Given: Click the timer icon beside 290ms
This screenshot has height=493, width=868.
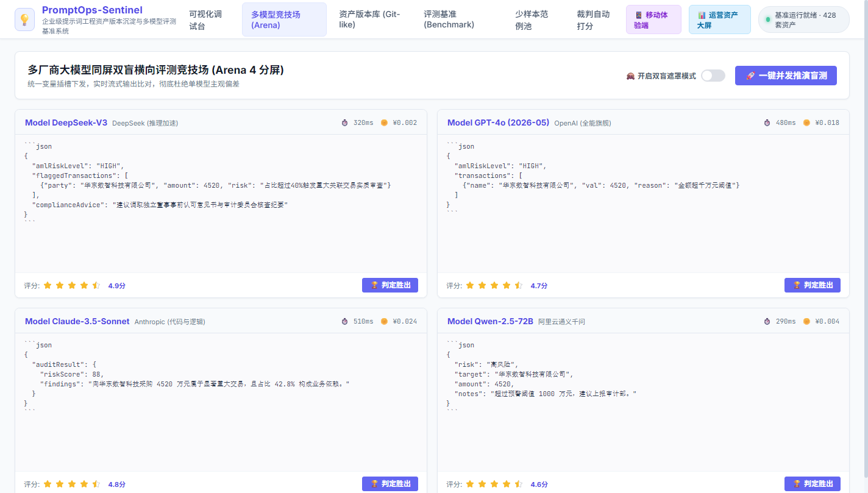Looking at the screenshot, I should (x=767, y=321).
